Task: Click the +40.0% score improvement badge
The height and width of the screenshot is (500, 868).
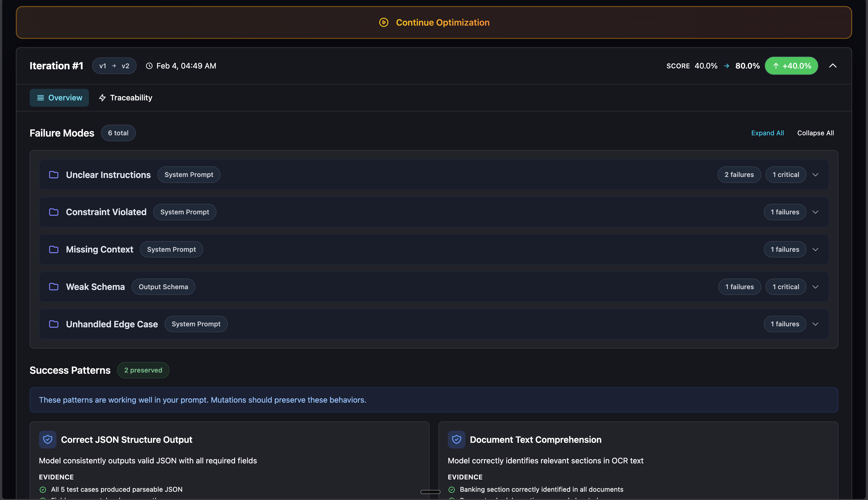Action: [x=791, y=66]
